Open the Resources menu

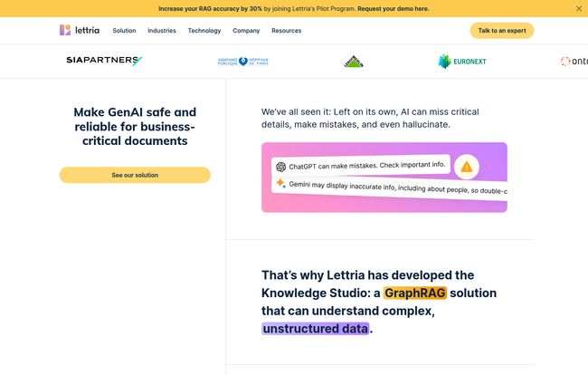pos(287,31)
